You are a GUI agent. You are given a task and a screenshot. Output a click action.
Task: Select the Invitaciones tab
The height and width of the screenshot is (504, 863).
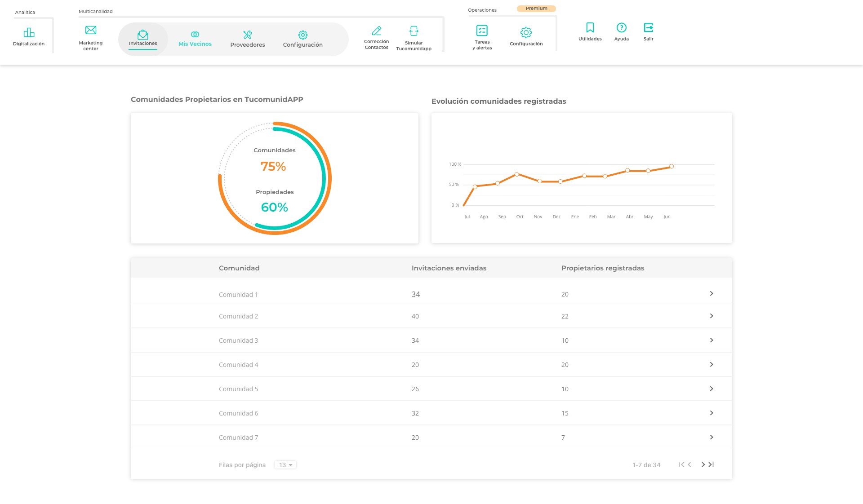[x=143, y=39]
